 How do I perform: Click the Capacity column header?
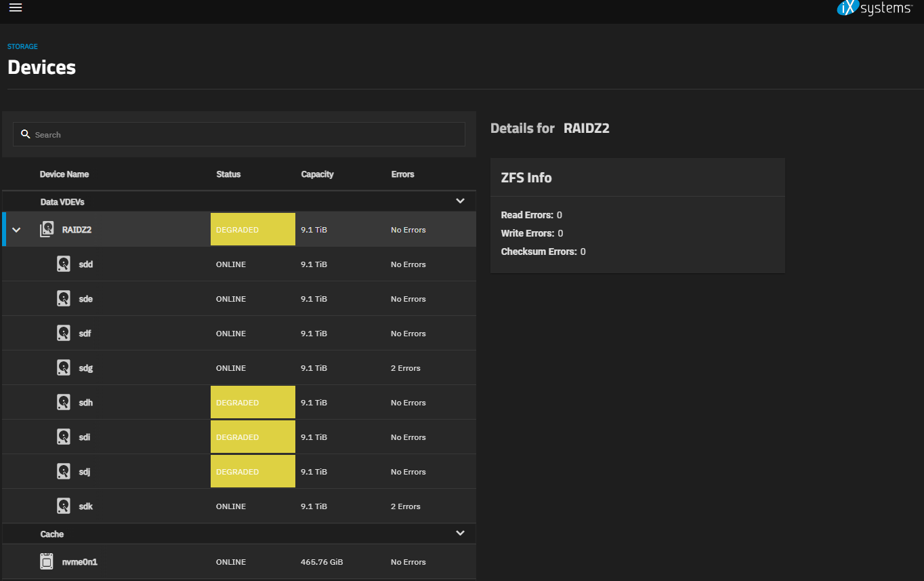(317, 174)
